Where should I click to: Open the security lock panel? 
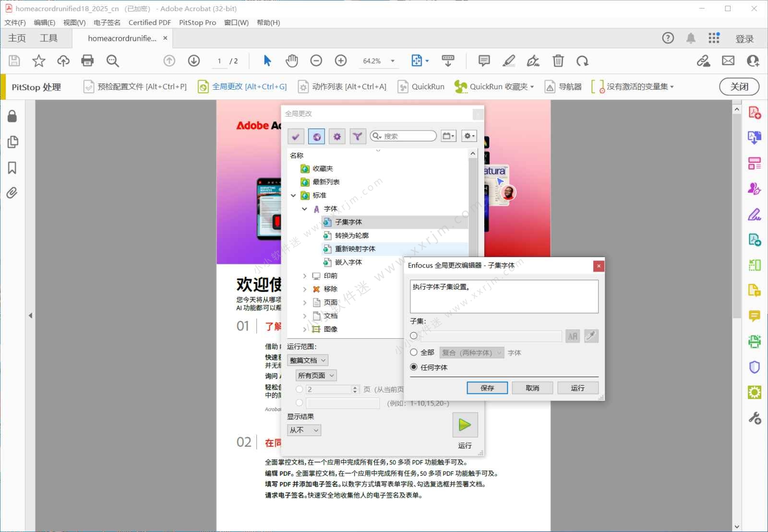(x=12, y=116)
